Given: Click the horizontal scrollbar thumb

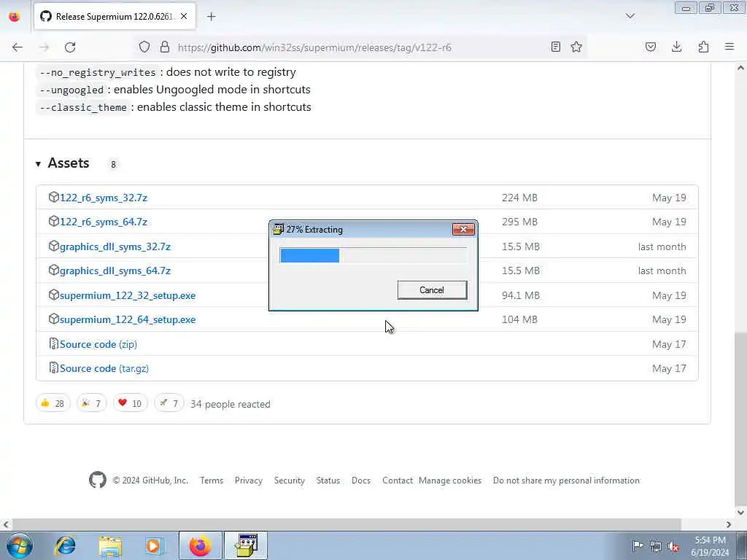Looking at the screenshot, I should point(347,524).
